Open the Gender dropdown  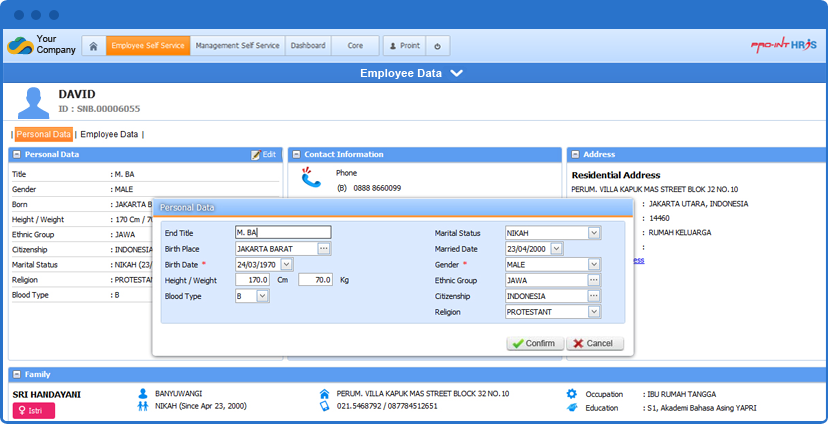(594, 264)
